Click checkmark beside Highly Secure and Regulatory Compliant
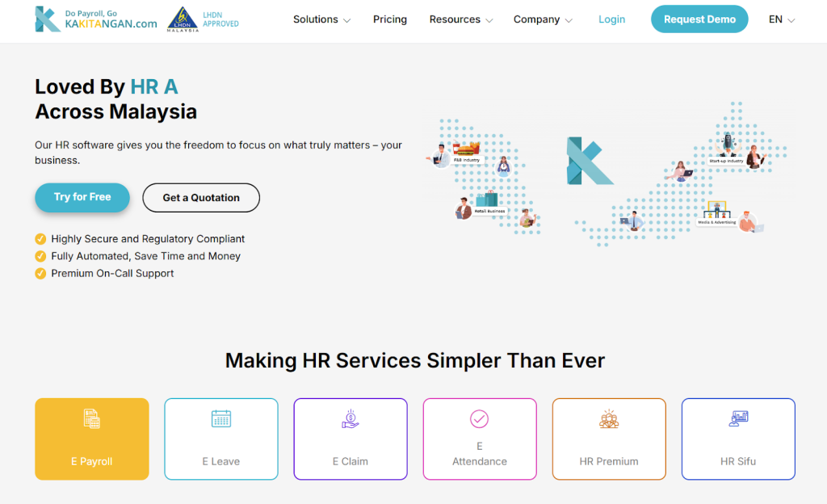This screenshot has height=504, width=827. tap(40, 239)
